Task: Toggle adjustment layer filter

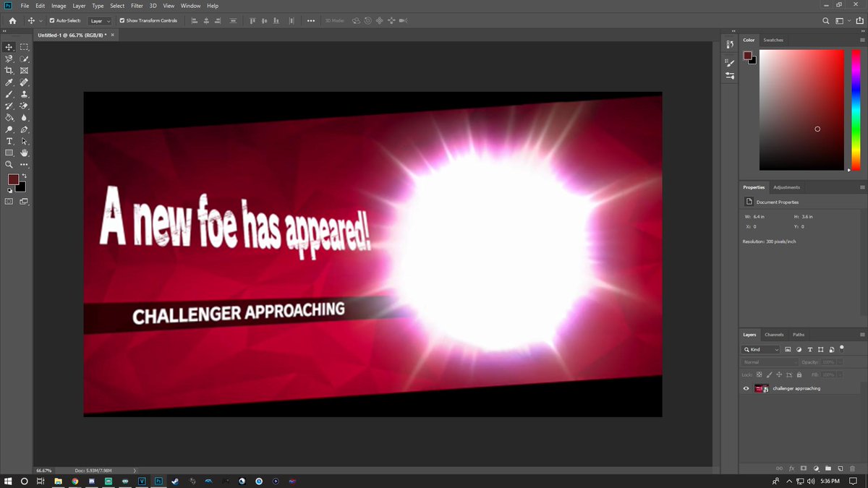Action: click(x=799, y=350)
